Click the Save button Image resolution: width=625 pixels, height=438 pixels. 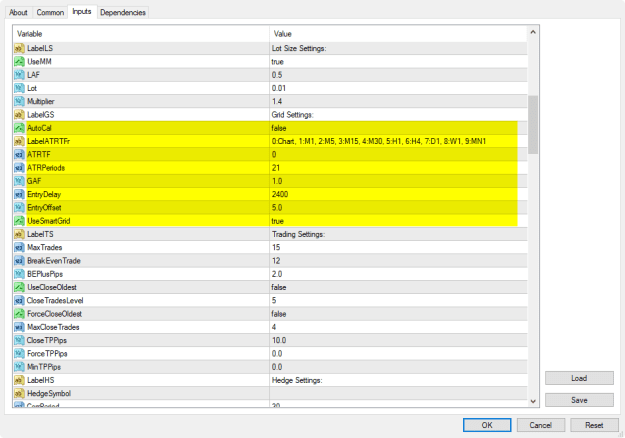click(579, 400)
